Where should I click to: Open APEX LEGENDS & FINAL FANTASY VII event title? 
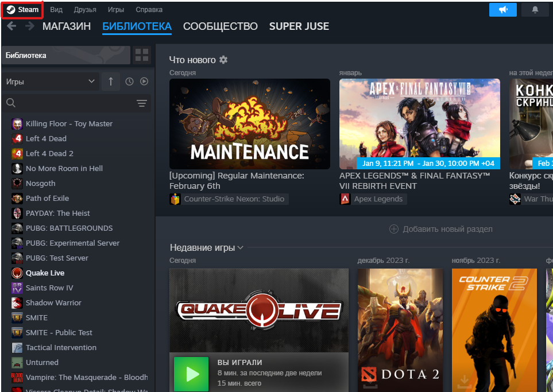pos(415,181)
